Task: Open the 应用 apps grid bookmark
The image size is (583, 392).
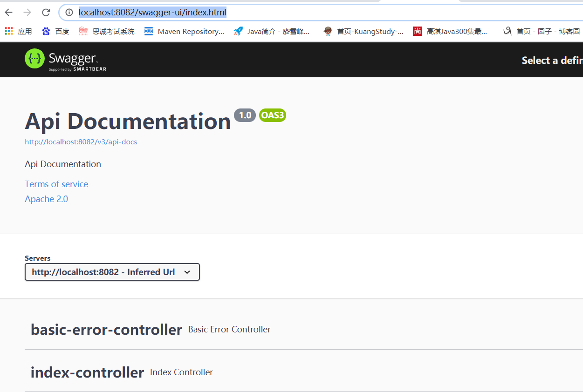Action: pos(19,31)
